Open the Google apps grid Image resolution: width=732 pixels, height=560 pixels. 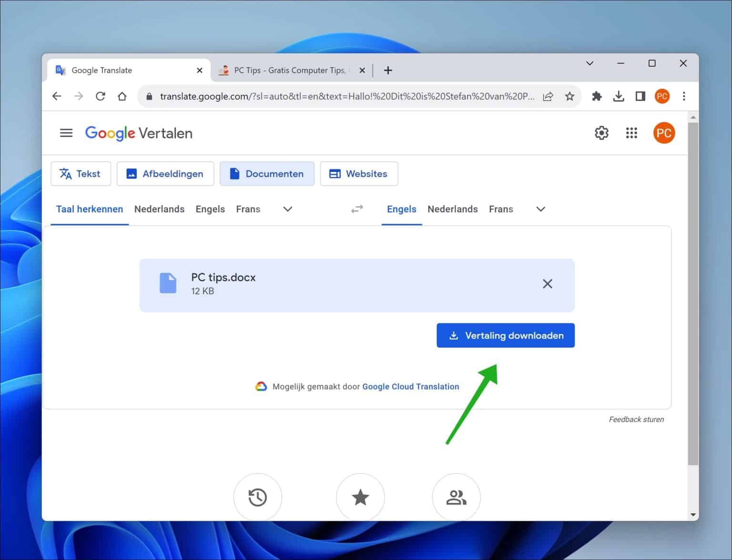tap(631, 133)
